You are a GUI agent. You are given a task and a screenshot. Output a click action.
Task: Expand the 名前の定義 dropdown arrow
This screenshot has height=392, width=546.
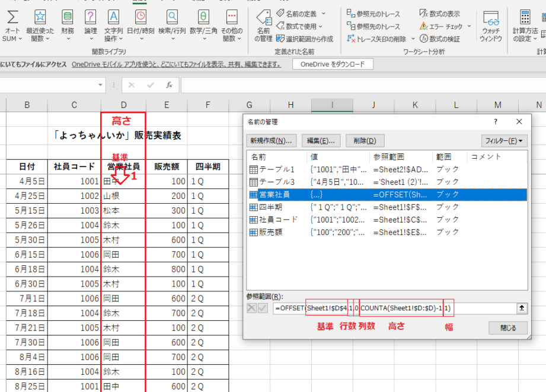click(324, 14)
